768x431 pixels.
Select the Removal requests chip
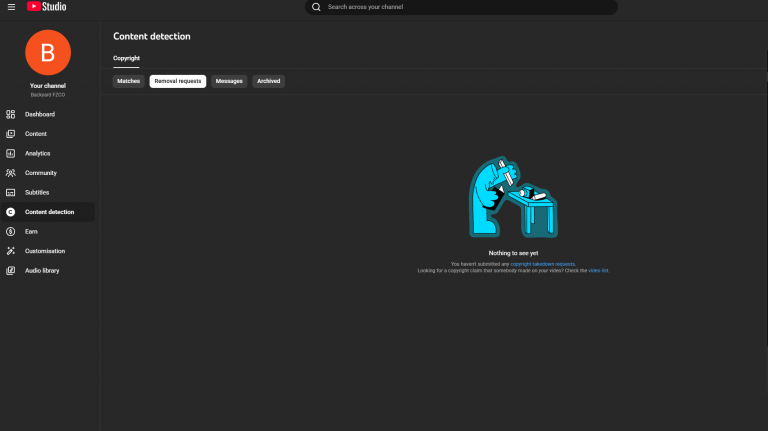178,81
